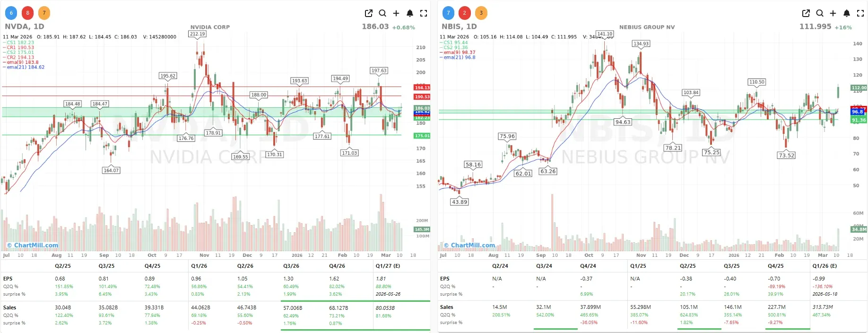Click NBIS price 111.995
Image resolution: width=868 pixels, height=333 pixels.
pos(815,26)
